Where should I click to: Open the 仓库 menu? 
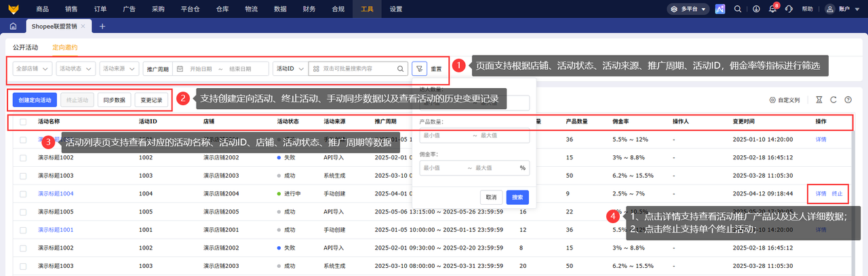click(x=222, y=9)
